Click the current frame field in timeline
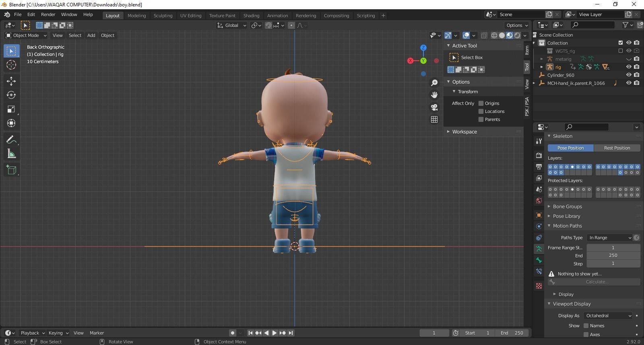644x345 pixels. click(434, 333)
